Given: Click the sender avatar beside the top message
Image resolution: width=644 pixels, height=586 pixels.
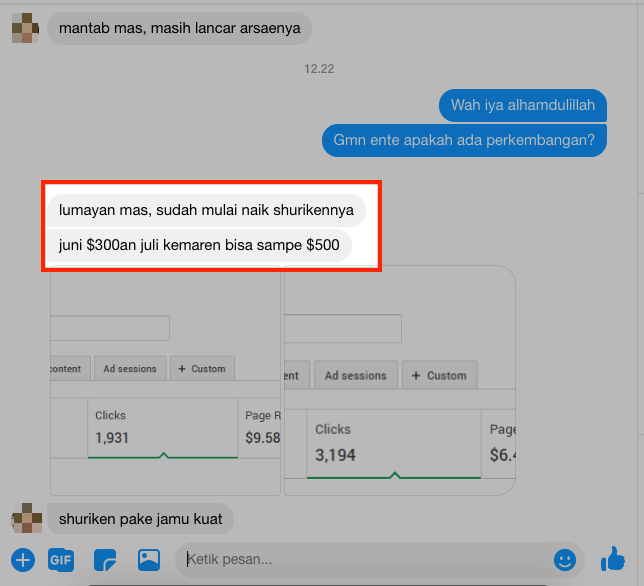Looking at the screenshot, I should point(25,27).
